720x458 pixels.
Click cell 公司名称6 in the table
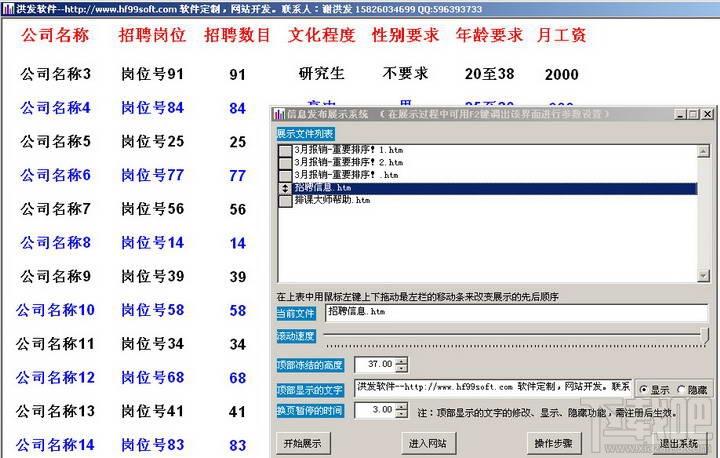[56, 175]
